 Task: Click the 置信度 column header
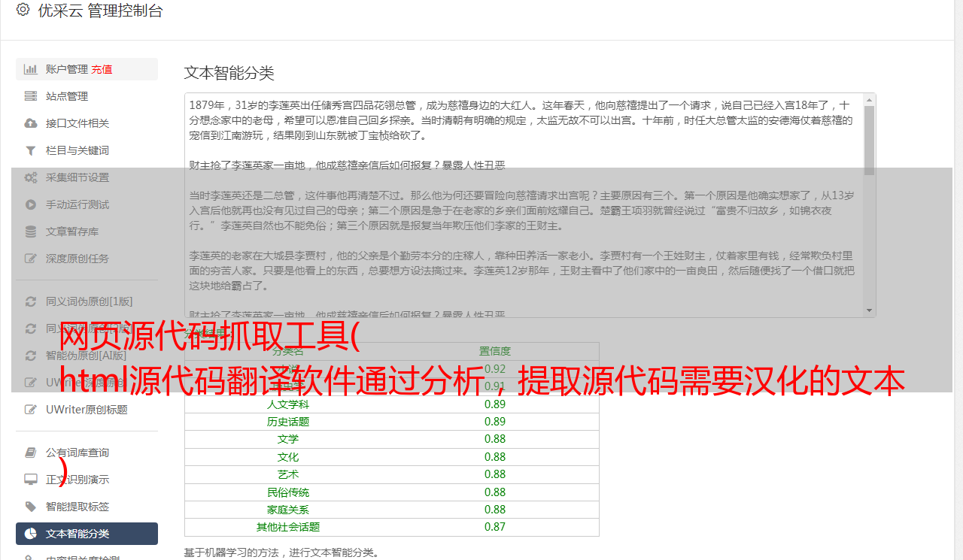[x=495, y=351]
